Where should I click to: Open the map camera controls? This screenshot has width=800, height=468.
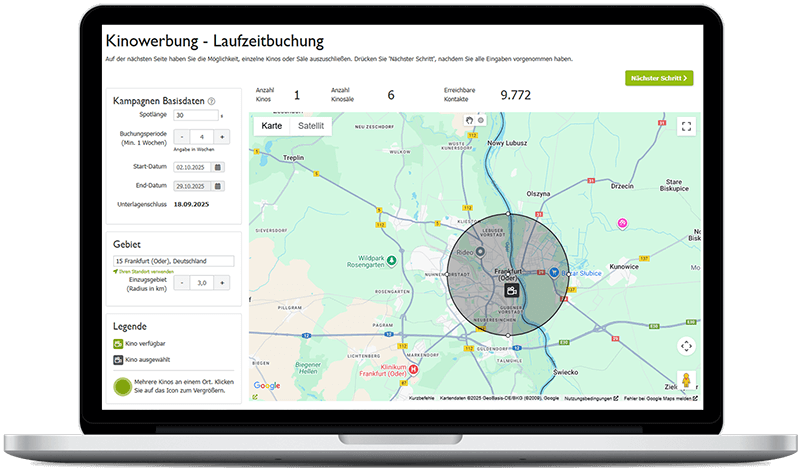point(686,346)
